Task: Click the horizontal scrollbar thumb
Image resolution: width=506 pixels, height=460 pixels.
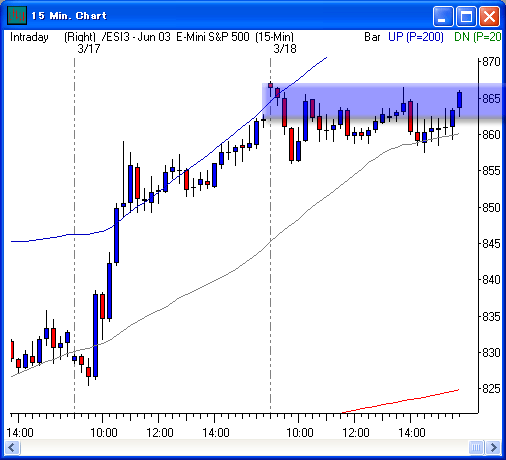Action: tap(476, 447)
